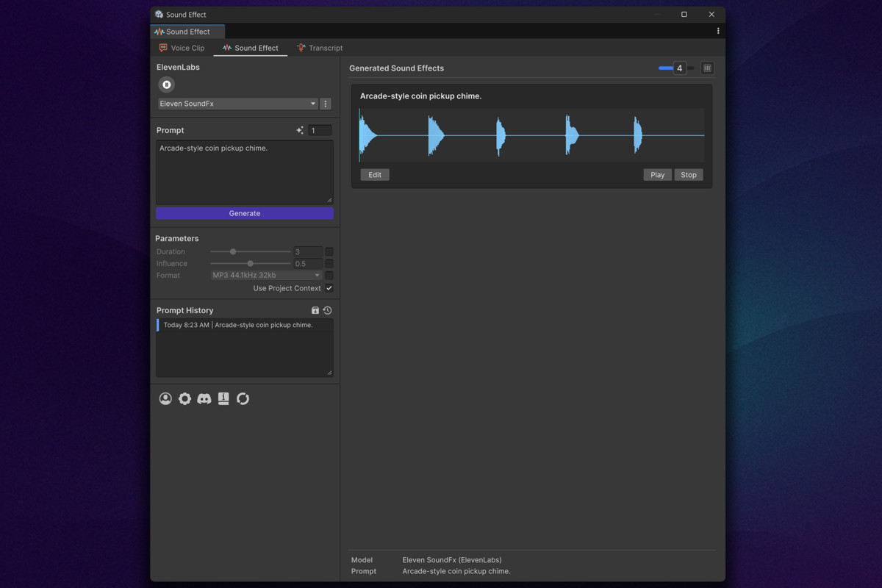Image resolution: width=882 pixels, height=588 pixels.
Task: Switch to the Voice Clip tab
Action: [x=182, y=48]
